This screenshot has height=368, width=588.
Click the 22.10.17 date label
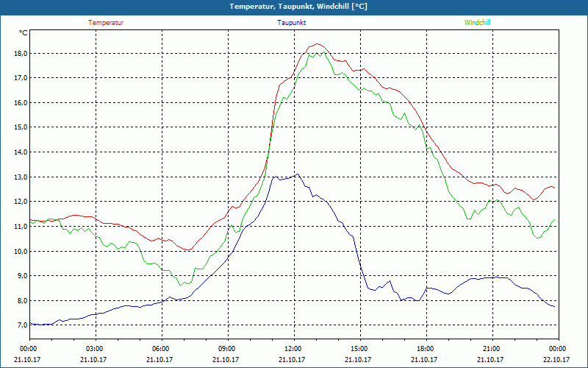pos(556,359)
